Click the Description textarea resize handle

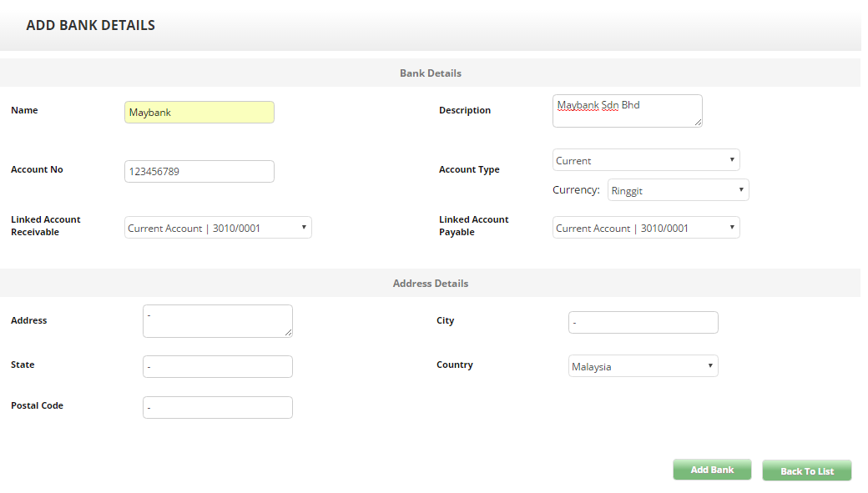point(698,123)
